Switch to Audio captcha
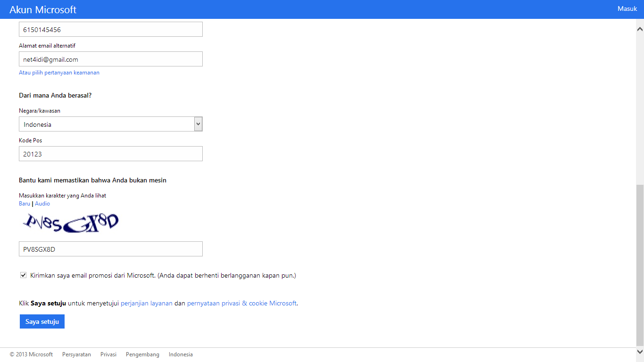The height and width of the screenshot is (362, 644). (x=42, y=204)
